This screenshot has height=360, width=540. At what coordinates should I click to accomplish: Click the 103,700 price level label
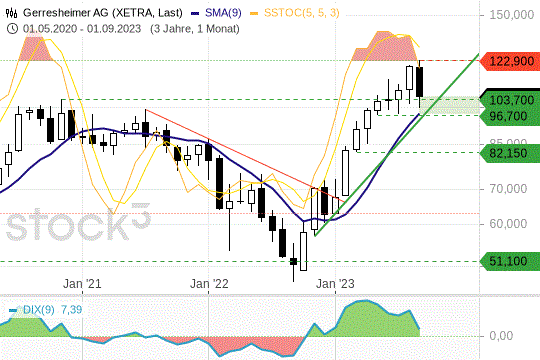pyautogui.click(x=511, y=100)
